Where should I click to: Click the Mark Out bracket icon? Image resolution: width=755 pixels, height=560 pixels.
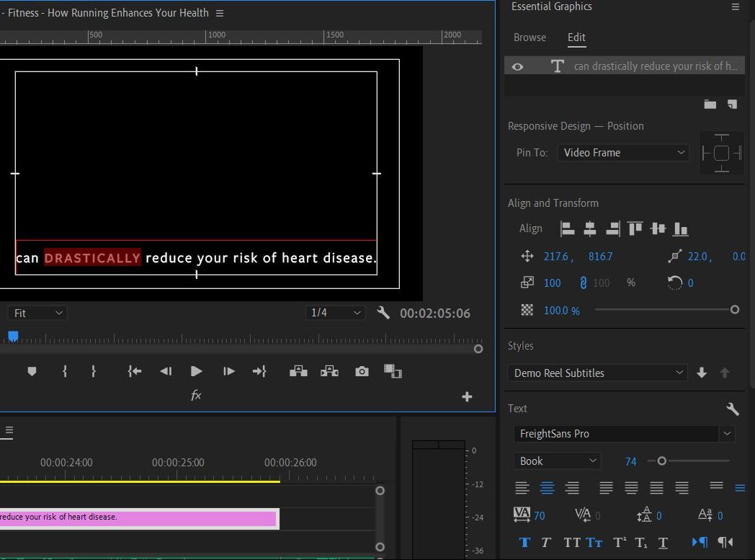tap(94, 371)
